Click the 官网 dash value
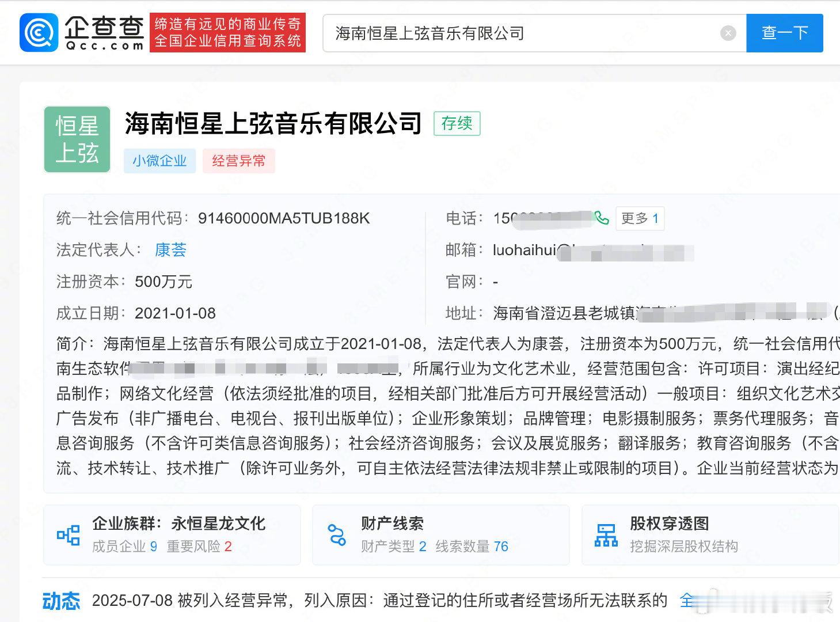Viewport: 840px width, 622px height. coord(496,282)
